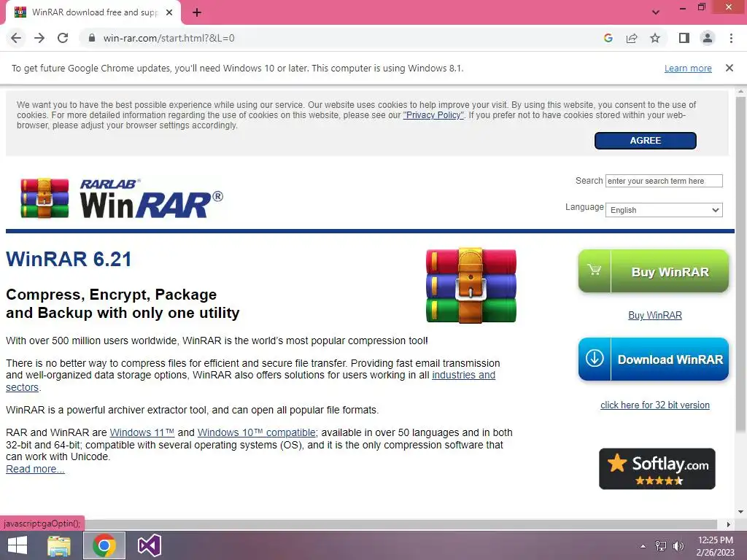Click the WinRAR books image beside the headline
This screenshot has width=747, height=560.
click(x=471, y=285)
